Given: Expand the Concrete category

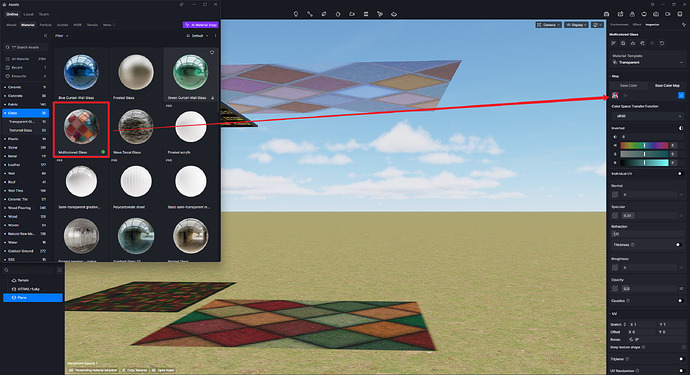Looking at the screenshot, I should [x=26, y=96].
